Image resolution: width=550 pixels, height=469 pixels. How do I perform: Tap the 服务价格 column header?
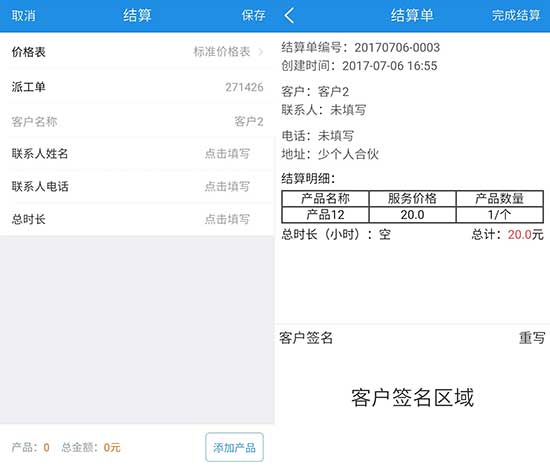click(412, 199)
